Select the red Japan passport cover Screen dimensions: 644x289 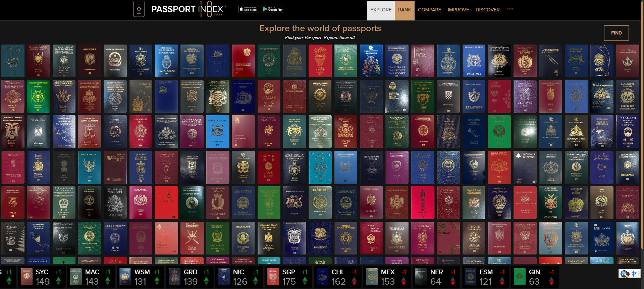[269, 167]
